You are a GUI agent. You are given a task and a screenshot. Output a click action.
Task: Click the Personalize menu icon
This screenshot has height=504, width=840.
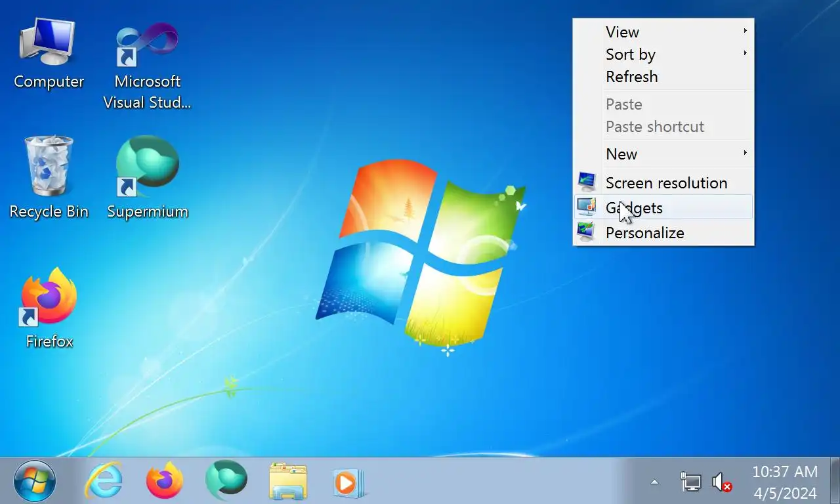pyautogui.click(x=587, y=232)
